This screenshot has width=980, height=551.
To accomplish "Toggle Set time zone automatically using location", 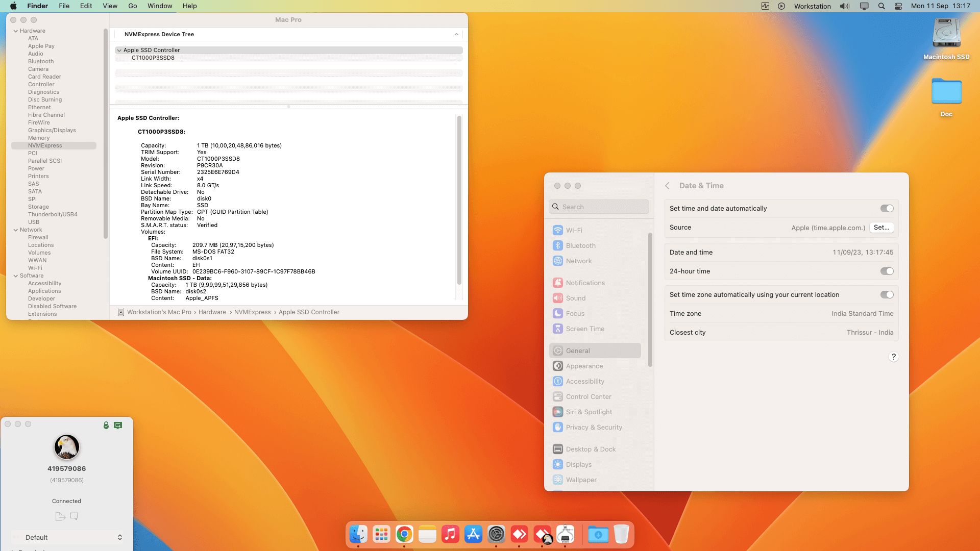I will [887, 294].
